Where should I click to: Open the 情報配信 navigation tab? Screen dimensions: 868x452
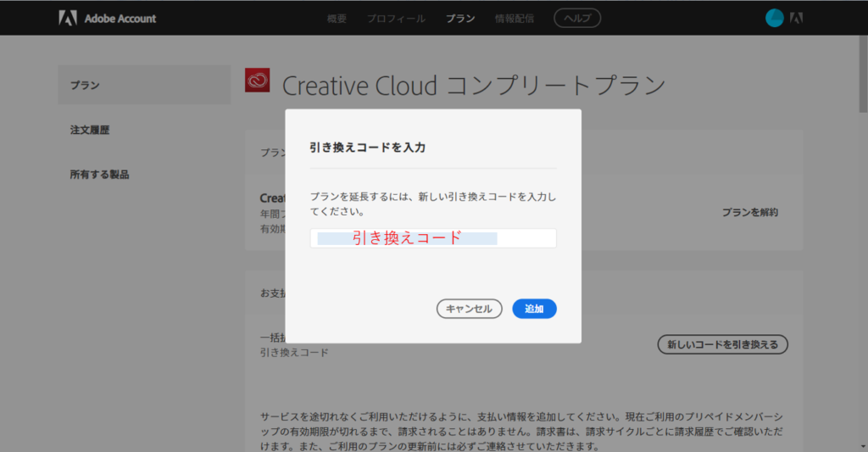pos(515,19)
